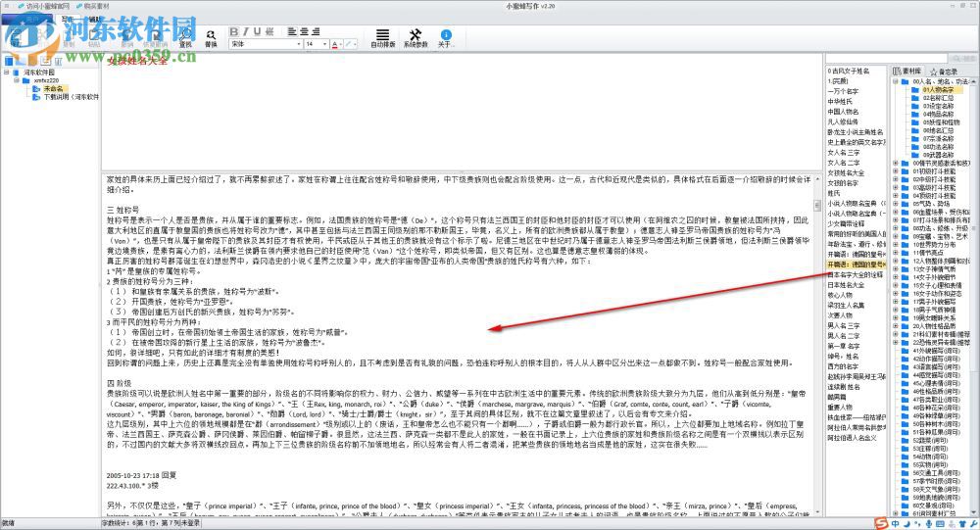Viewport: 980px width, 530px height.
Task: Open the Sogou skin shirt icon
Action: (x=962, y=524)
